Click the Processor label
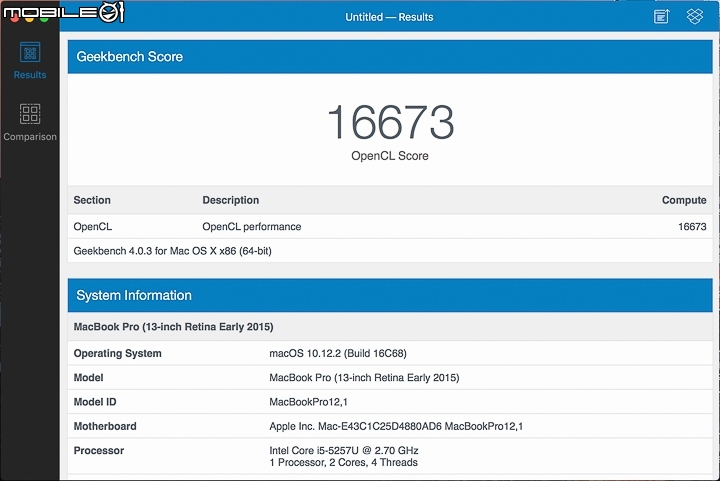 point(99,451)
